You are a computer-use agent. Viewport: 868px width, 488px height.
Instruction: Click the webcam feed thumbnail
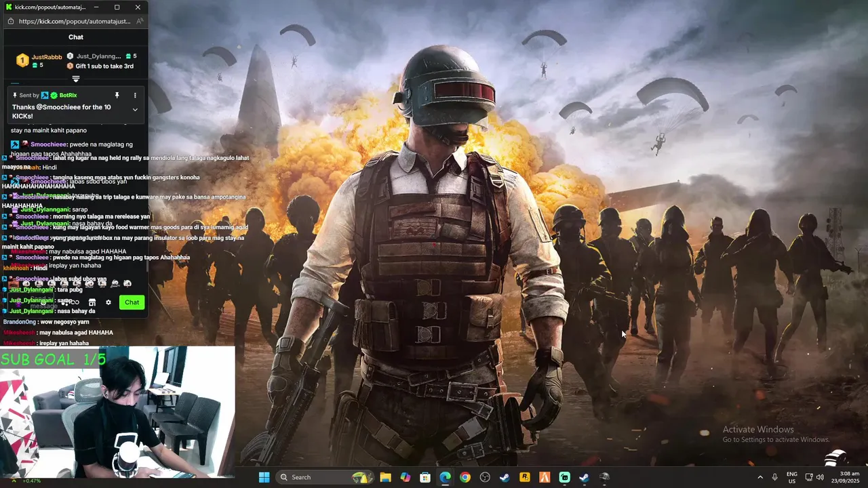pos(117,412)
